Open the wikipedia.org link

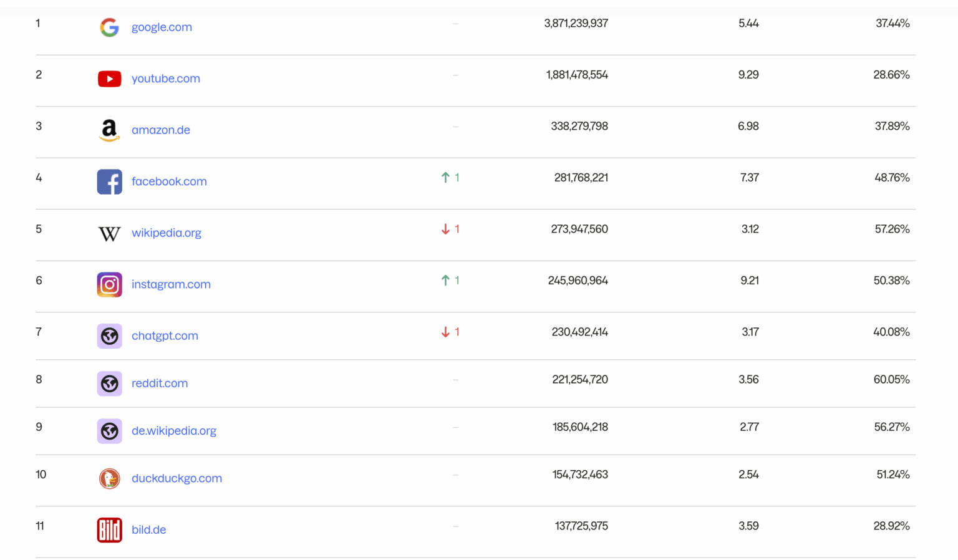tap(166, 233)
